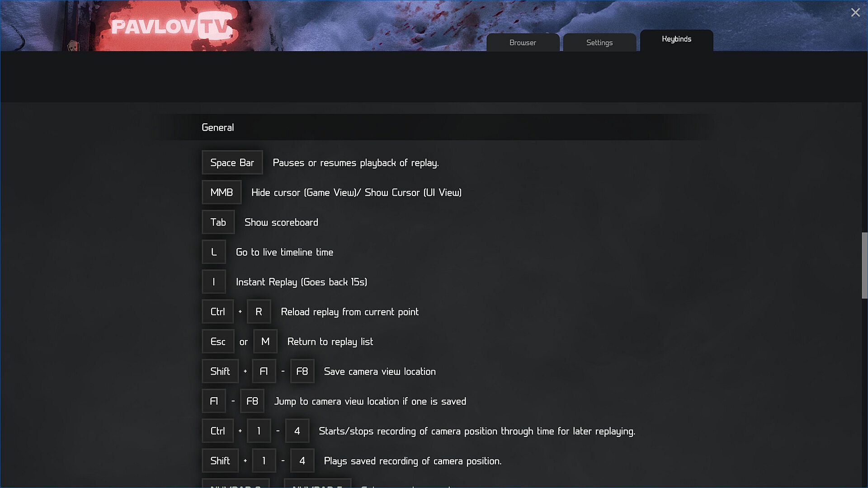Viewport: 868px width, 488px height.
Task: Click the MMB key badge
Action: pyautogui.click(x=222, y=192)
